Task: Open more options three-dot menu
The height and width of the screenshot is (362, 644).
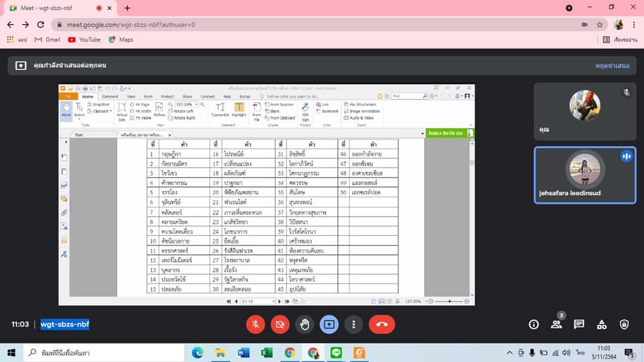Action: pyautogui.click(x=354, y=324)
